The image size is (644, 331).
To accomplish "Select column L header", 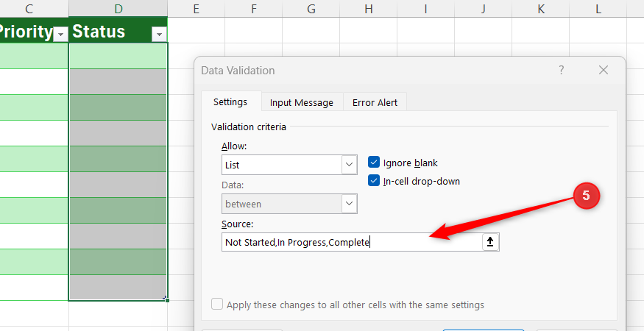I will [x=598, y=9].
